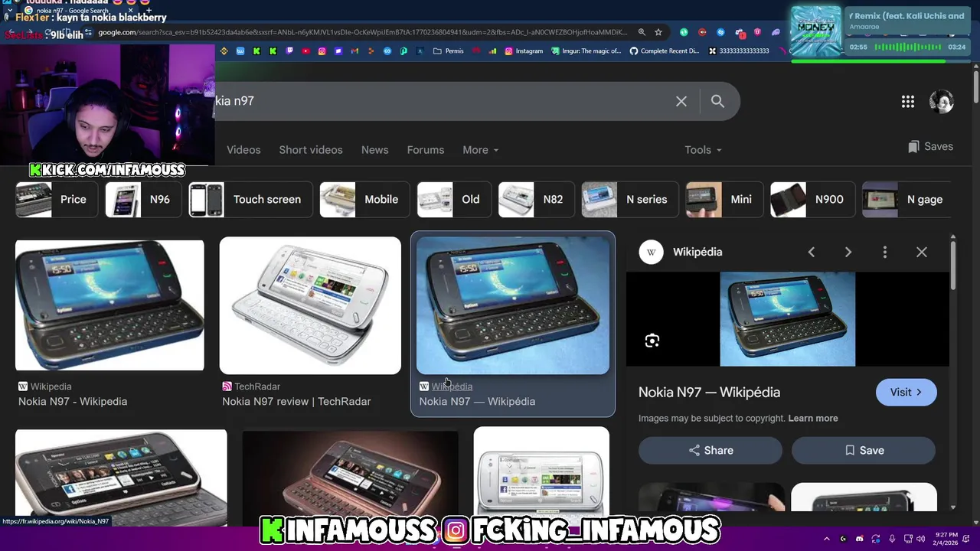Open Discord tray icon
980x551 pixels.
pos(859,539)
